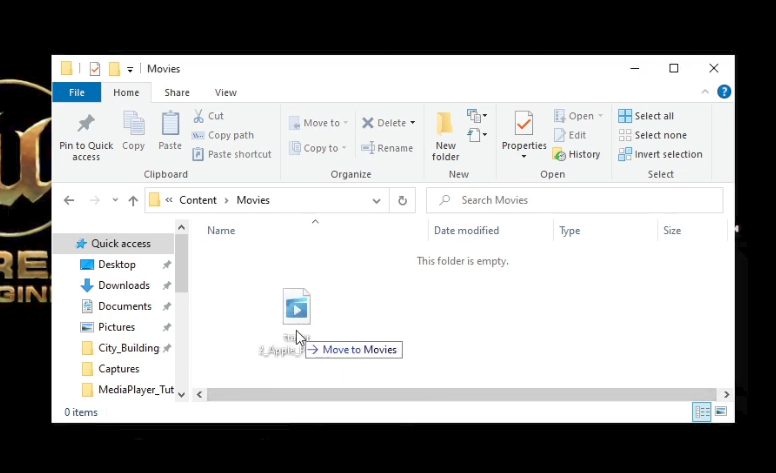
Task: Click the dragged video file thumbnail
Action: pyautogui.click(x=296, y=307)
